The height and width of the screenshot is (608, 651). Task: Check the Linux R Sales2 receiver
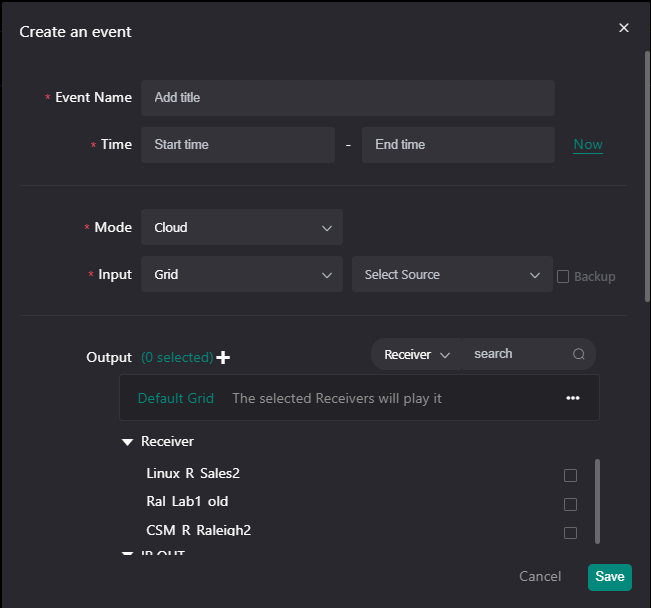click(570, 475)
